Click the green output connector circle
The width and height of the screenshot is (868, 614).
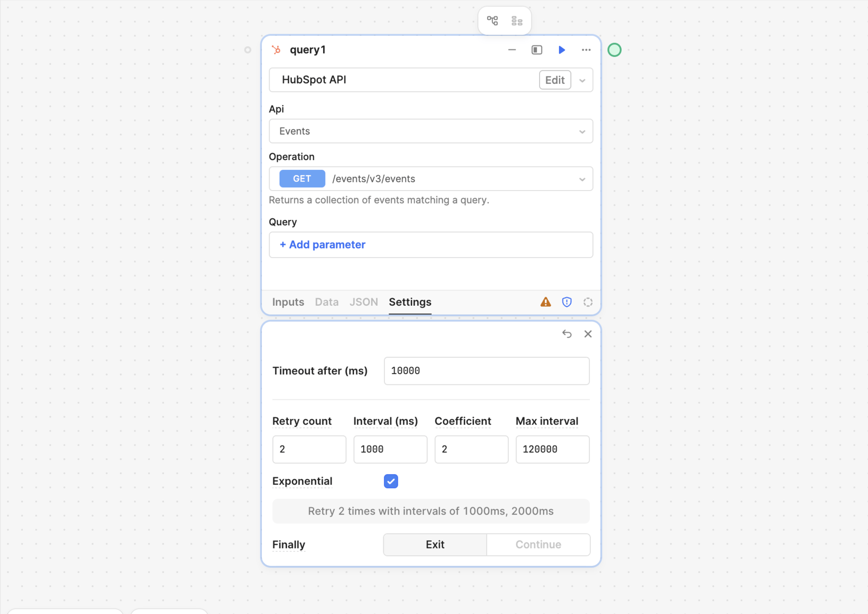(614, 50)
